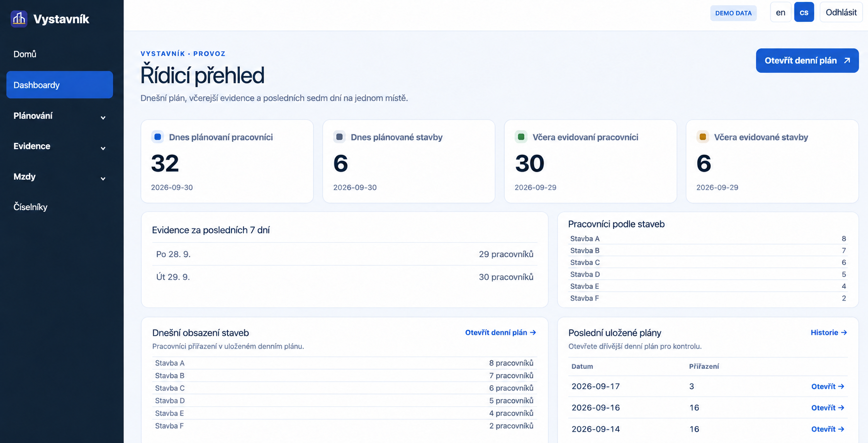Screen dimensions: 868x443
Task: Click '4 pracovníků' value
Action: click(x=511, y=413)
